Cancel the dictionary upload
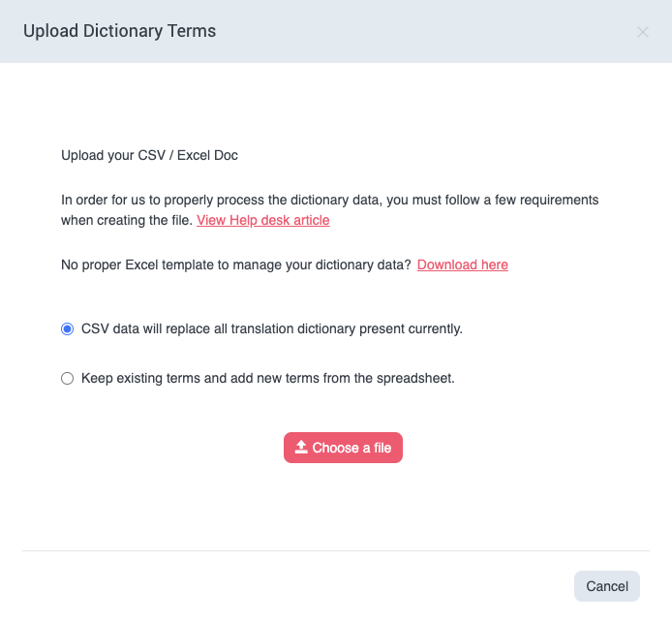 (x=607, y=586)
